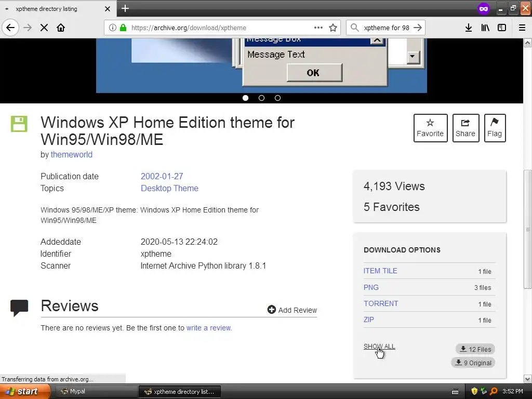Click the green padlock security icon
Image resolution: width=532 pixels, height=399 pixels.
coord(123,28)
